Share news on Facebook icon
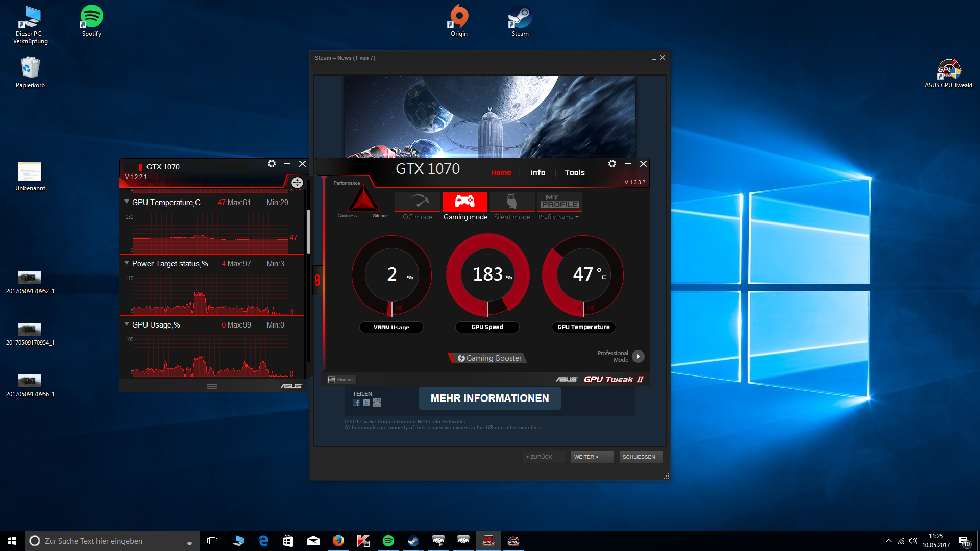Viewport: 980px width, 551px height. tap(356, 403)
